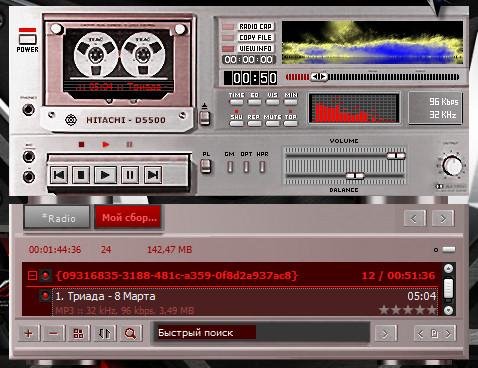Remove tracks with the minus button
Screen dimensions: 478x368
pos(53,333)
